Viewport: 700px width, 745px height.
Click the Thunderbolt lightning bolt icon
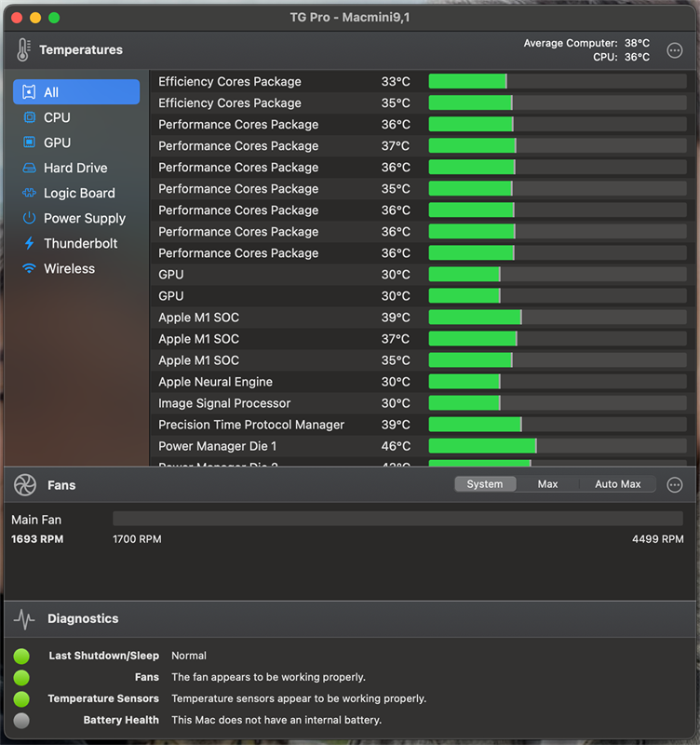(x=29, y=243)
